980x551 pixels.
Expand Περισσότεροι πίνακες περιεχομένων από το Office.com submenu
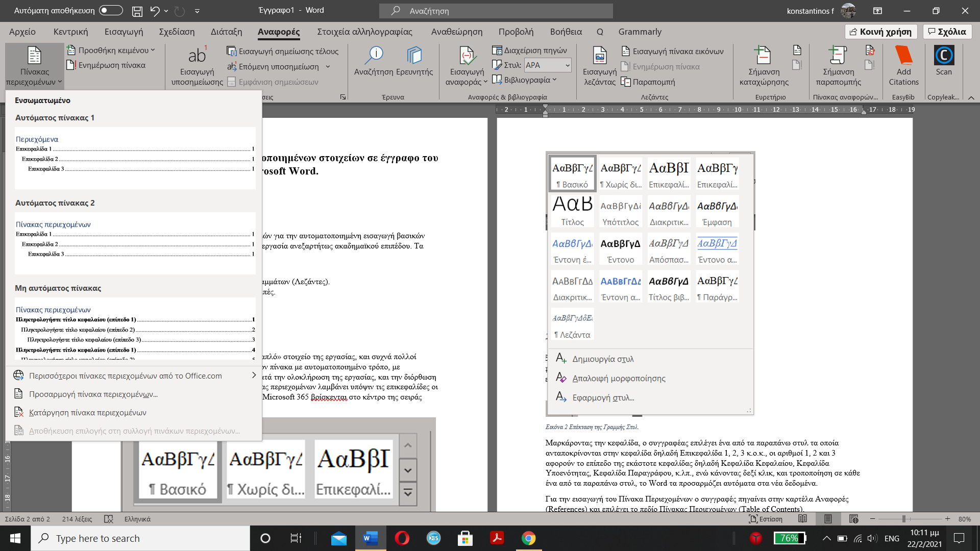pyautogui.click(x=134, y=375)
